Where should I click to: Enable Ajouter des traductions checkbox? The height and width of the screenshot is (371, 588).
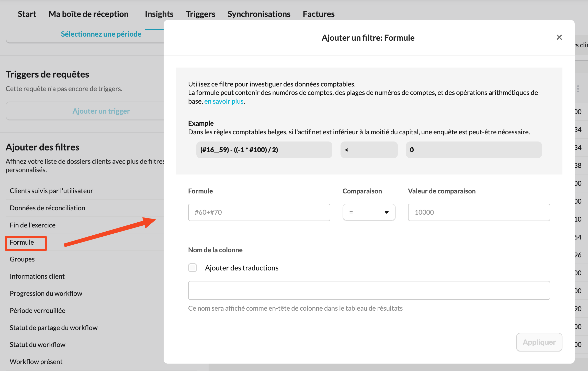tap(193, 268)
